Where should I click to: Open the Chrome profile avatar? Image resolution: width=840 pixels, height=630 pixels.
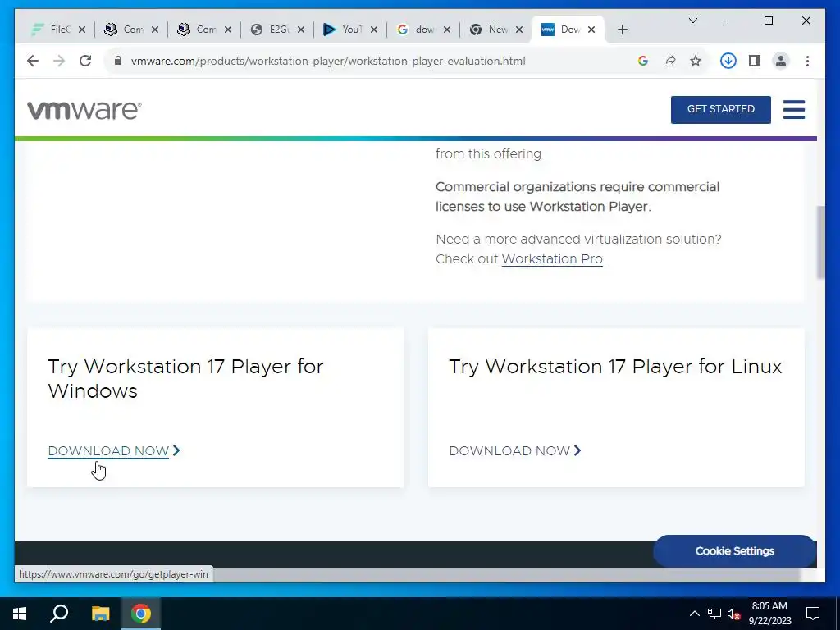tap(781, 61)
